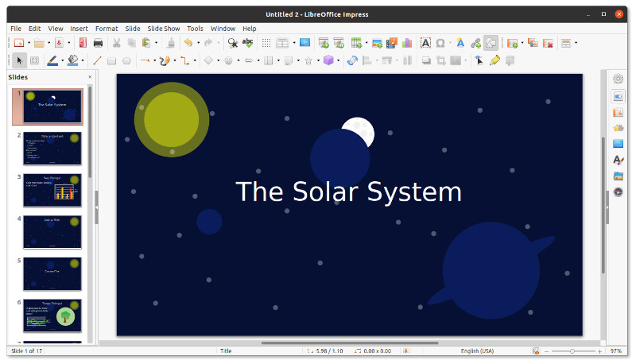Image resolution: width=636 pixels, height=364 pixels.
Task: Expand the 3D Objects cube dropdown
Action: 339,60
